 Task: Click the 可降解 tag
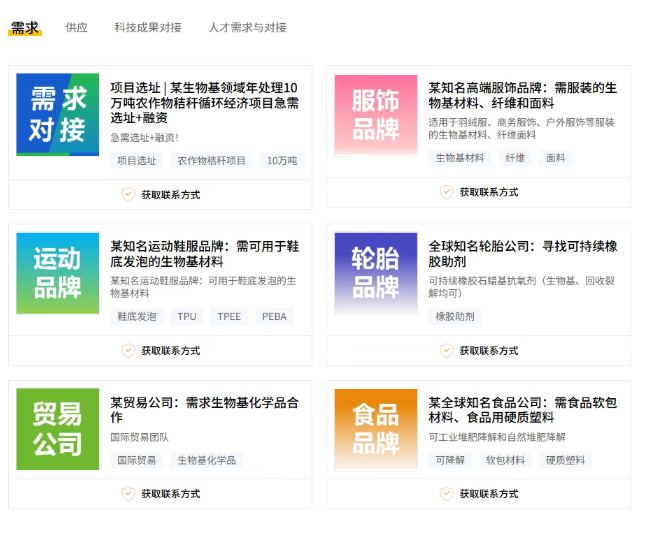point(449,461)
